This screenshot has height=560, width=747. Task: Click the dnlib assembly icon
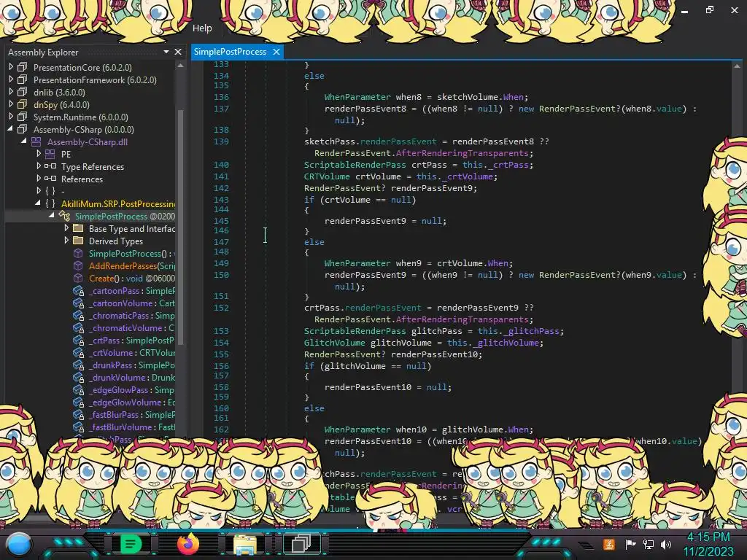[x=23, y=92]
